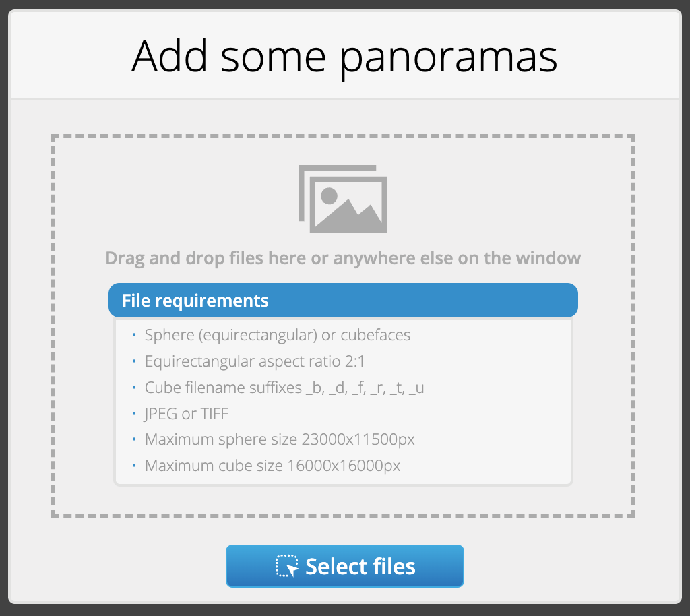The width and height of the screenshot is (690, 616).
Task: Click the bullet before JPEG or TIFF
Action: coord(134,414)
